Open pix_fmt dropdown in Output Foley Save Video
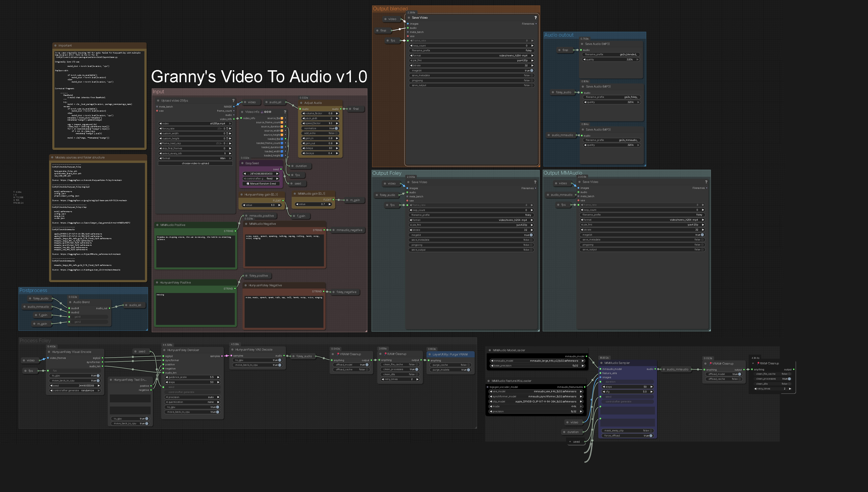 (x=471, y=225)
